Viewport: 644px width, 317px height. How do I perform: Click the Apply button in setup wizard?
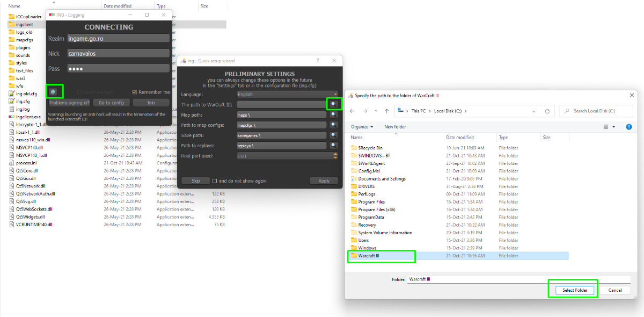click(324, 181)
